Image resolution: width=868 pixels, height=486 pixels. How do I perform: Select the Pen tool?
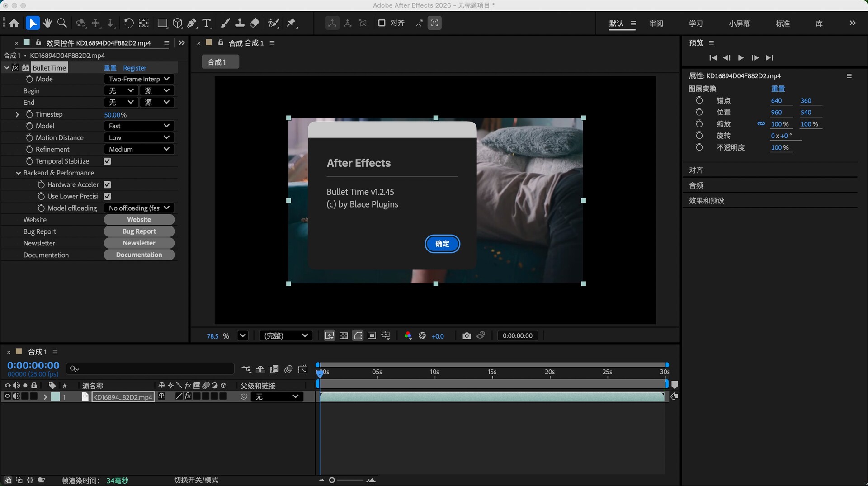[192, 23]
